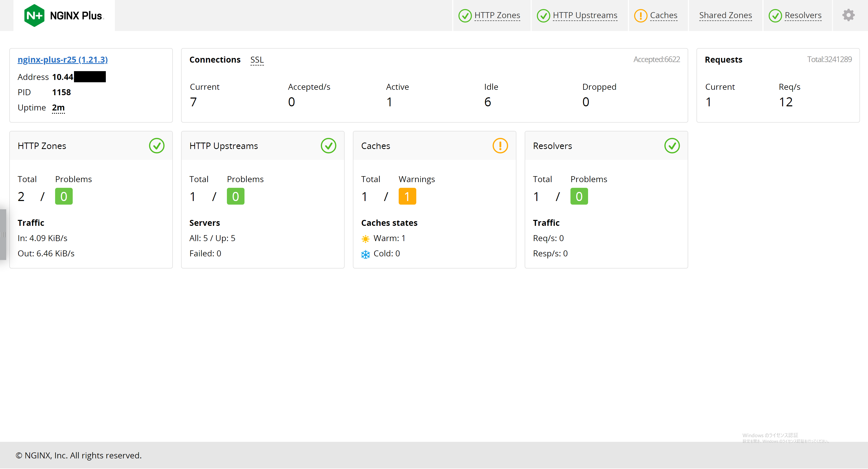Click Cold: 0 cache state text
Screen dimensions: 868x469
(x=387, y=254)
